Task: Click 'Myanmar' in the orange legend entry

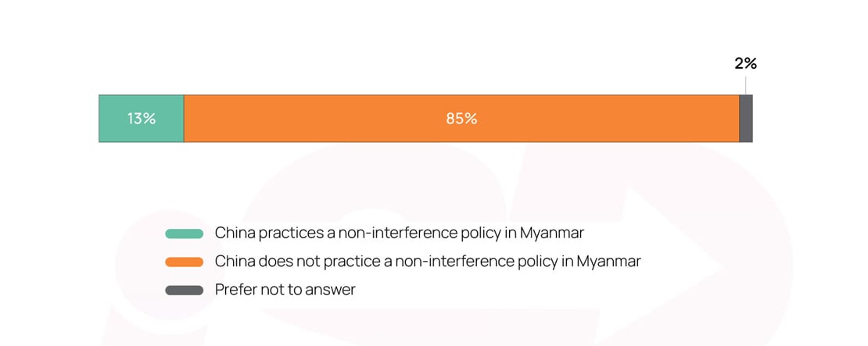Action: (x=612, y=262)
